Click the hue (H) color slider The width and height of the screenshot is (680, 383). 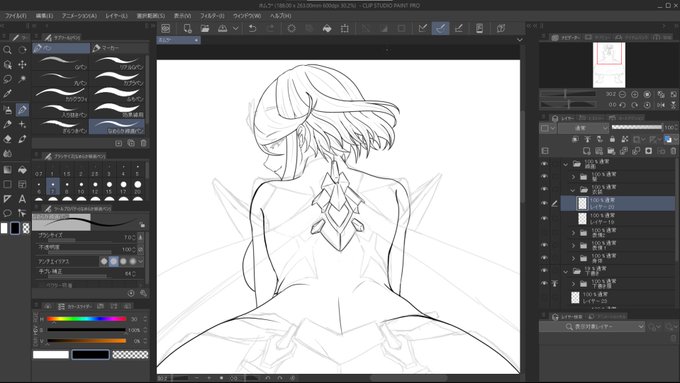87,319
